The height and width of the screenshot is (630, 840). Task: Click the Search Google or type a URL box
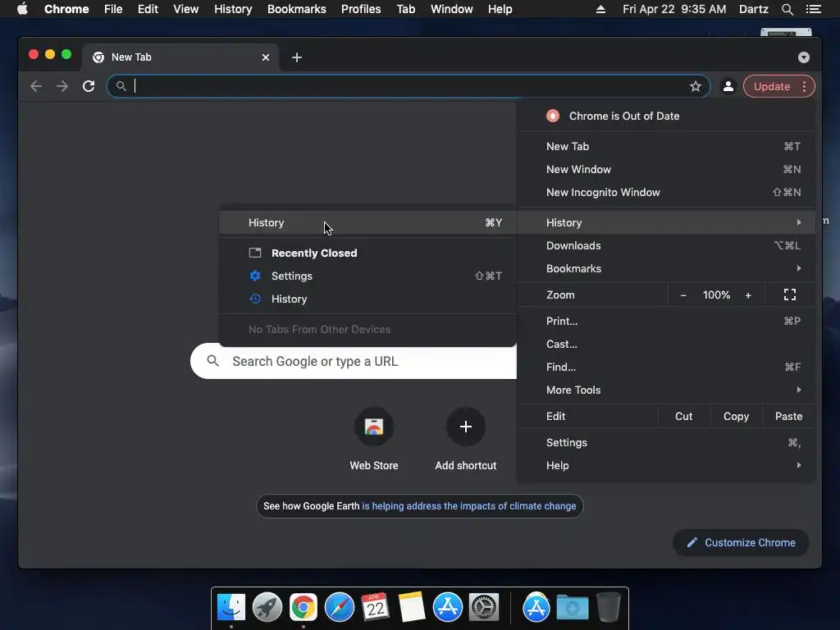(x=354, y=362)
